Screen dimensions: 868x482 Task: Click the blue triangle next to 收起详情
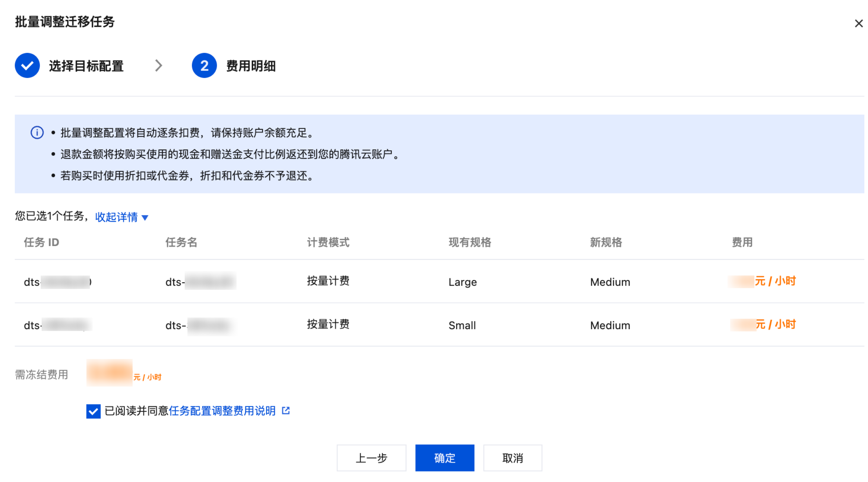point(145,218)
